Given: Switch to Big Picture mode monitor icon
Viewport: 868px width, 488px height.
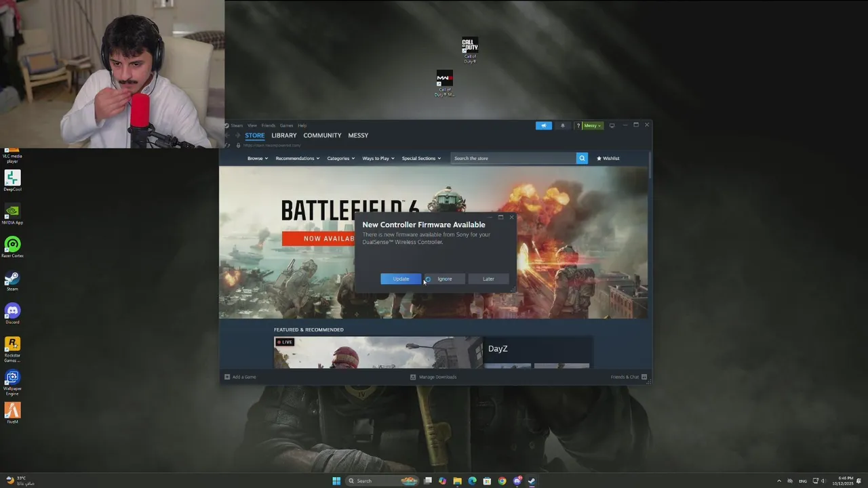Looking at the screenshot, I should (612, 125).
